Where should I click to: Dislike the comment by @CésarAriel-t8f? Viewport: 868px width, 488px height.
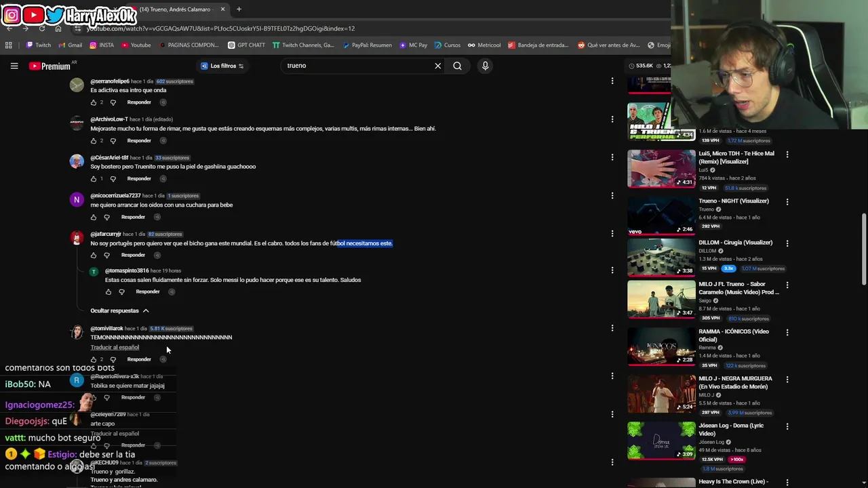[x=113, y=179]
